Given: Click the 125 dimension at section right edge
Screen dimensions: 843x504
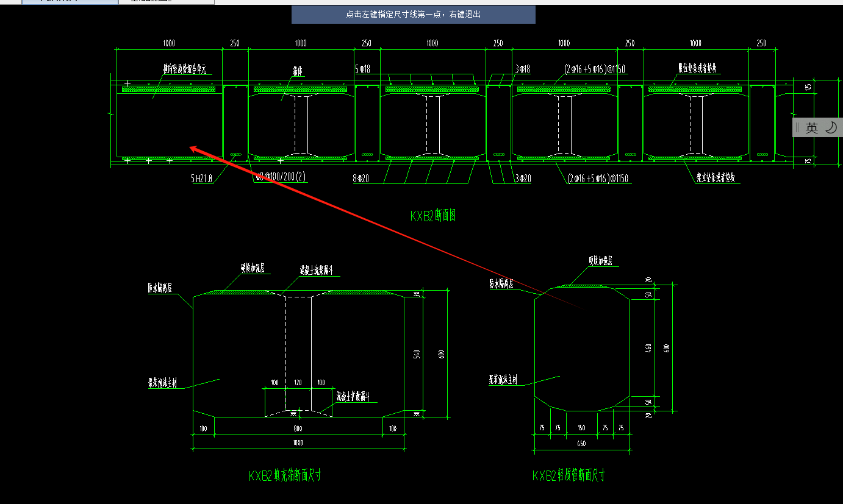Looking at the screenshot, I should [809, 88].
